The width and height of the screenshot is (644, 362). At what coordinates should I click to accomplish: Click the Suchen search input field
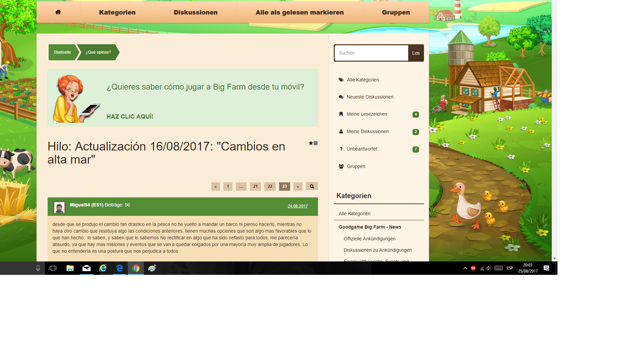371,53
